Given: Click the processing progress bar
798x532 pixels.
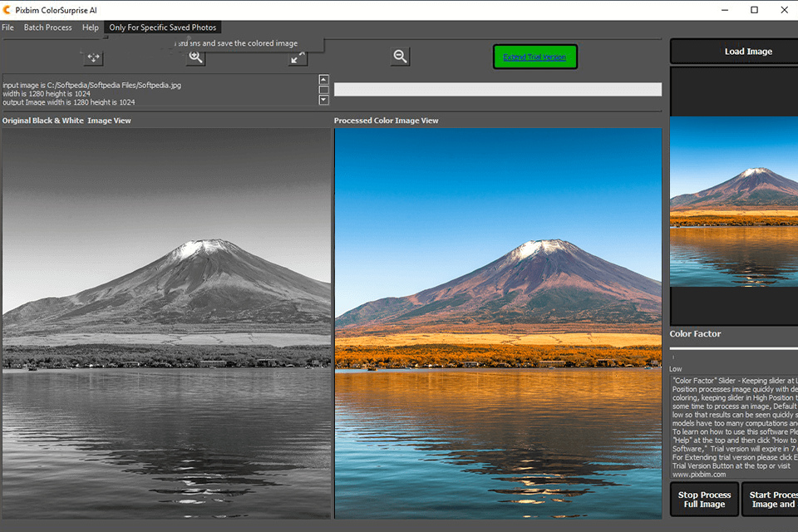Looking at the screenshot, I should click(498, 90).
